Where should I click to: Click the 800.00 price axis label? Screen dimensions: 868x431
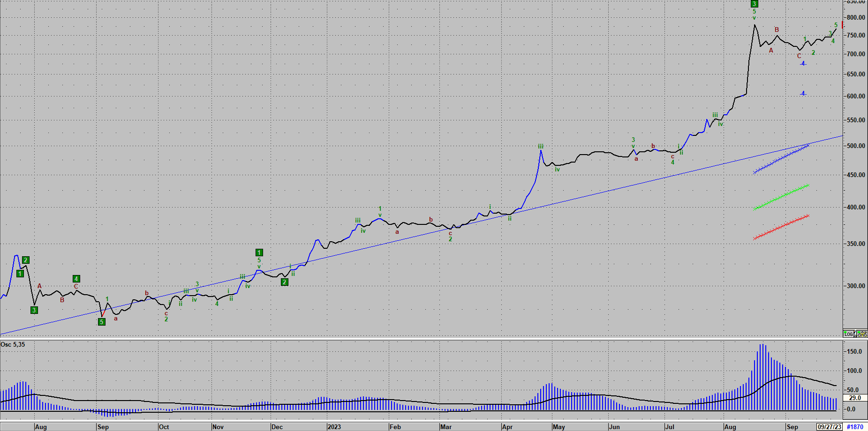click(x=856, y=18)
